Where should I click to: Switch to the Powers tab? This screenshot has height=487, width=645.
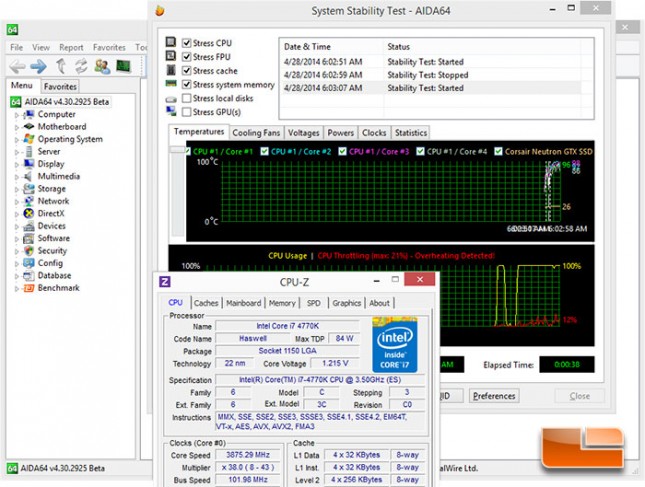pyautogui.click(x=341, y=133)
